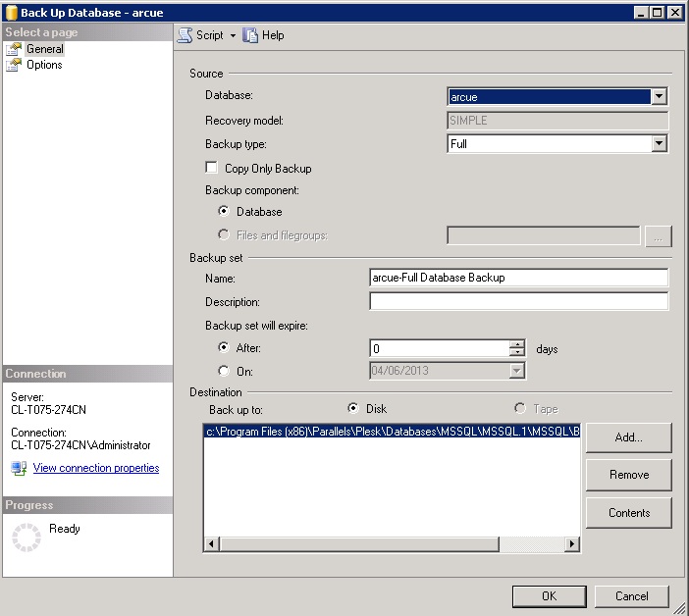Select the Tape destination radio button

(x=520, y=408)
